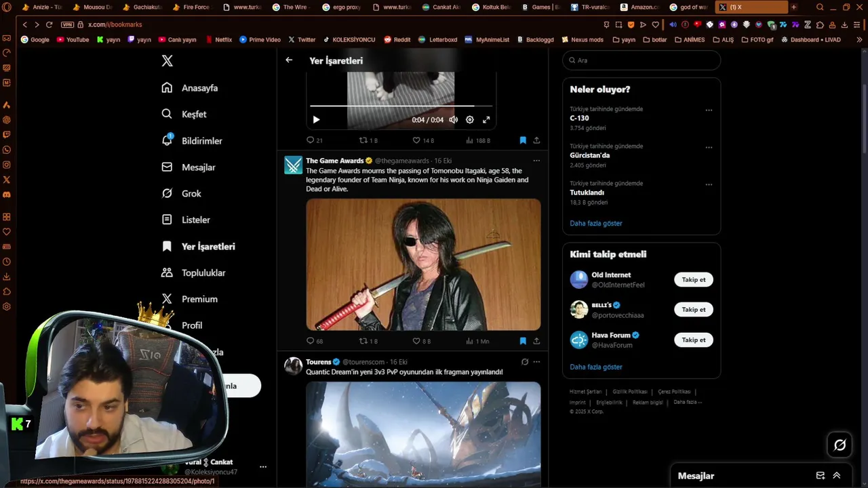Follow Old Internet with Takip et
The height and width of the screenshot is (488, 868).
(x=693, y=280)
